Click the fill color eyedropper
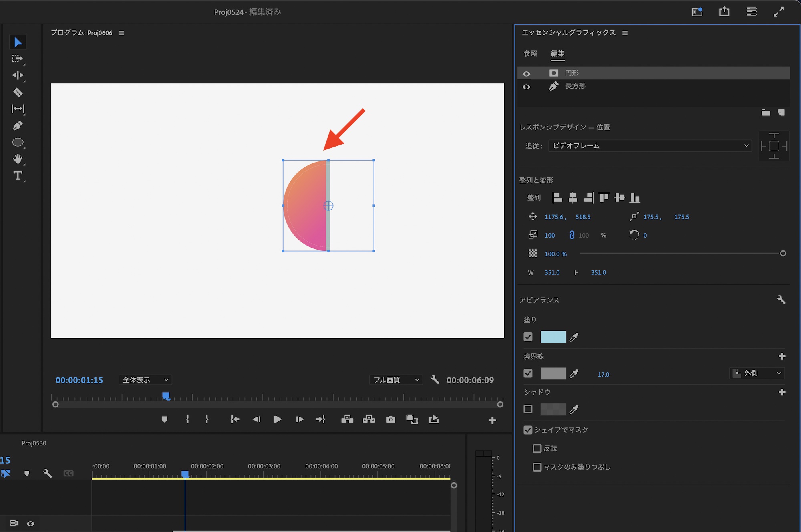Image resolution: width=801 pixels, height=532 pixels. (x=574, y=337)
